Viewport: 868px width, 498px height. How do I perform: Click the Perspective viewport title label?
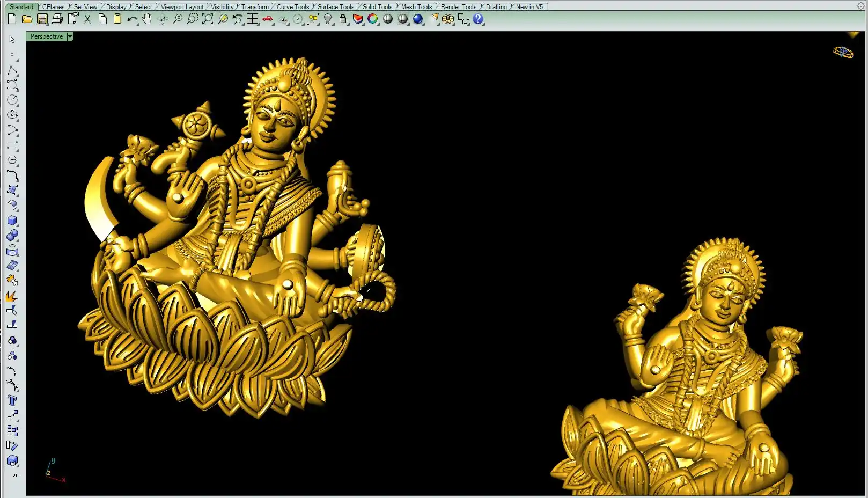pos(47,36)
